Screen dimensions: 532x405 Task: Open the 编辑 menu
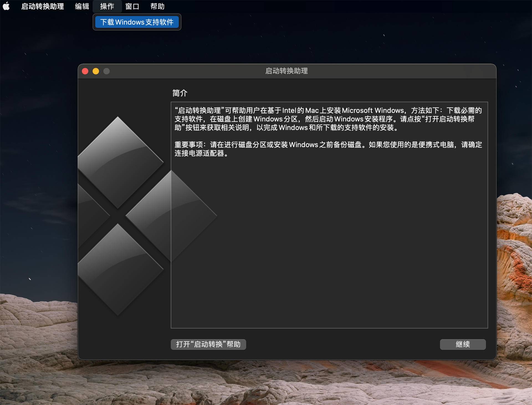81,6
